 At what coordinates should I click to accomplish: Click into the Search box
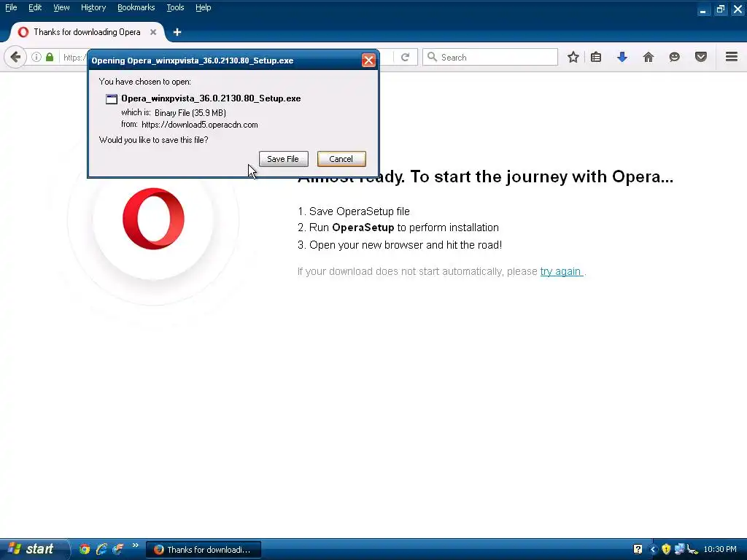(x=490, y=57)
